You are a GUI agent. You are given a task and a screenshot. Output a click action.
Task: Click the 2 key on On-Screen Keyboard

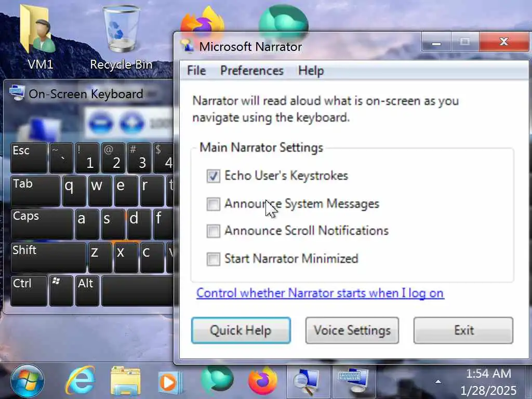point(113,158)
